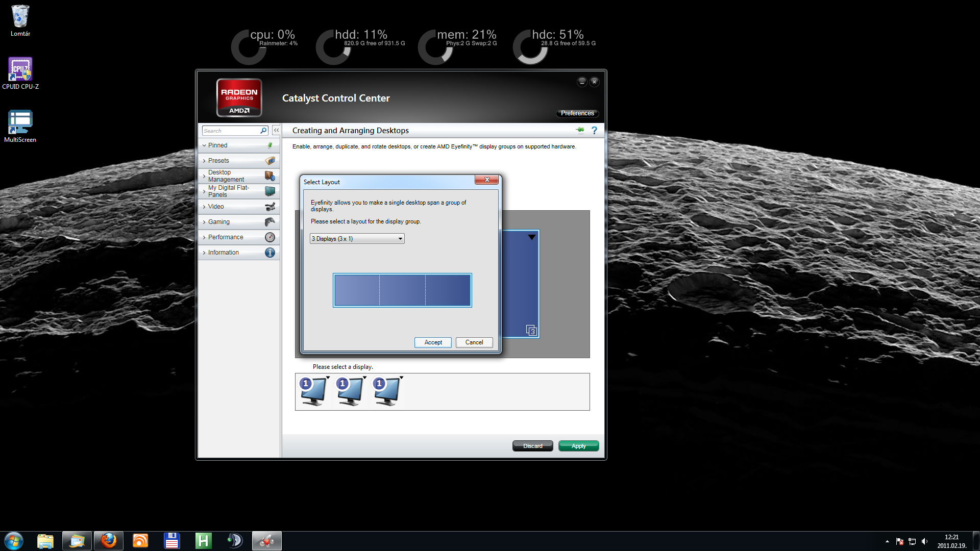Screen dimensions: 980x551
Task: Click the Action Center flag tray icon
Action: tap(900, 541)
